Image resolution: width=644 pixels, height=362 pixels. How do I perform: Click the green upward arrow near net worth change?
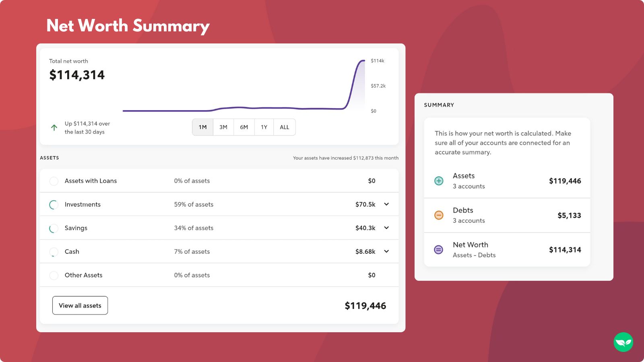[54, 128]
